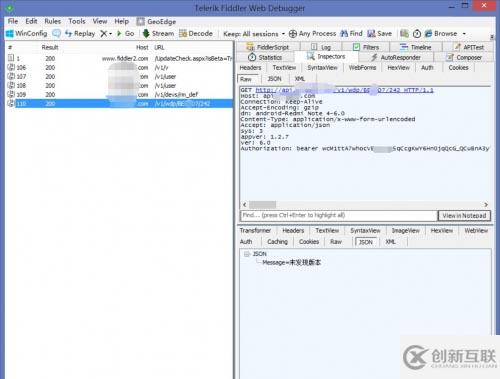500x379 pixels.
Task: Select request Cookies inspector tab
Action: 458,68
